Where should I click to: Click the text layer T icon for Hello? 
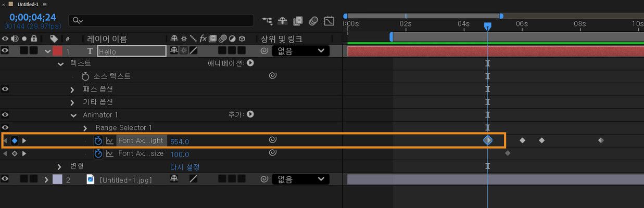pos(90,51)
